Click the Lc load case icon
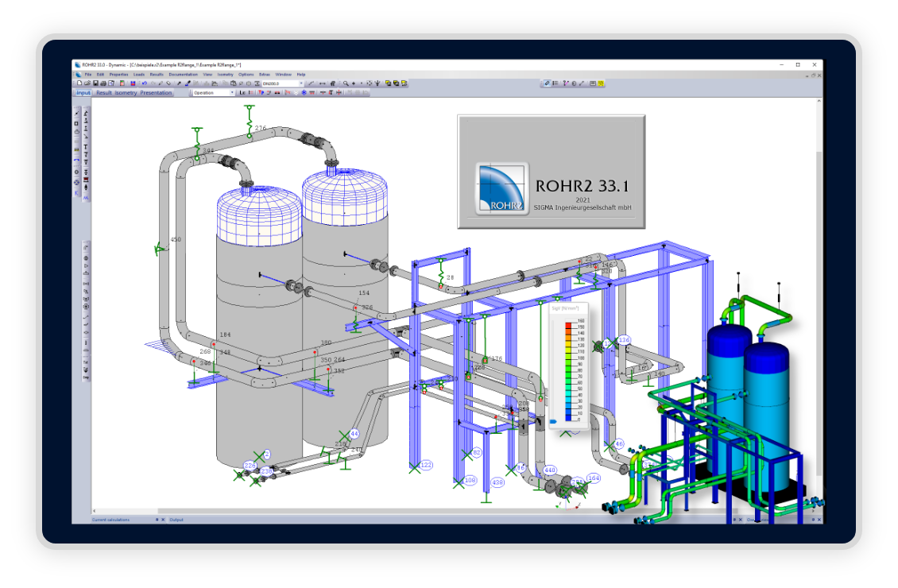 (242, 93)
